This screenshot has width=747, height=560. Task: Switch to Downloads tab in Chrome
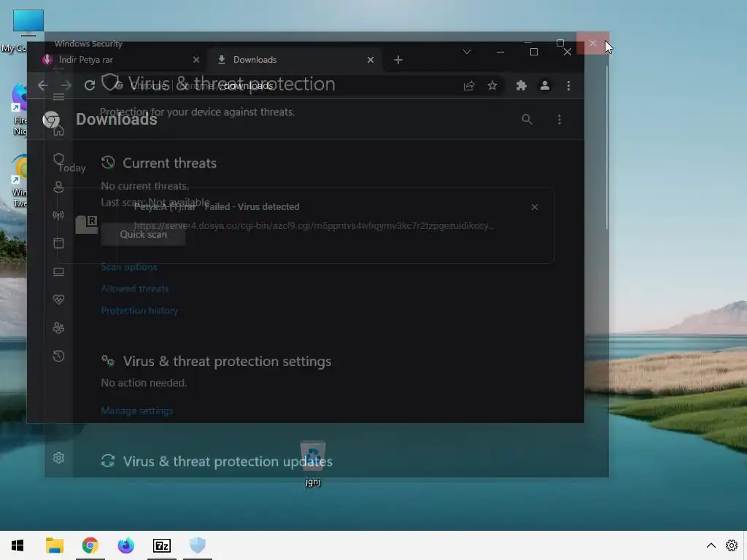point(295,60)
